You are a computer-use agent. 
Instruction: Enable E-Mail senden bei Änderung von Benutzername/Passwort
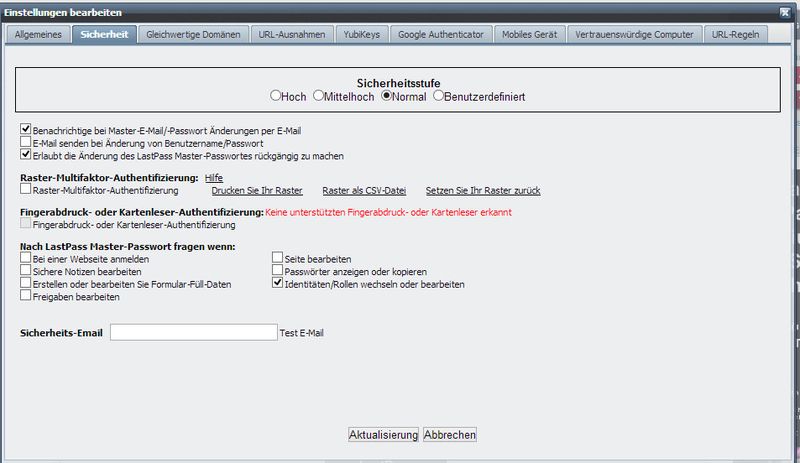26,142
